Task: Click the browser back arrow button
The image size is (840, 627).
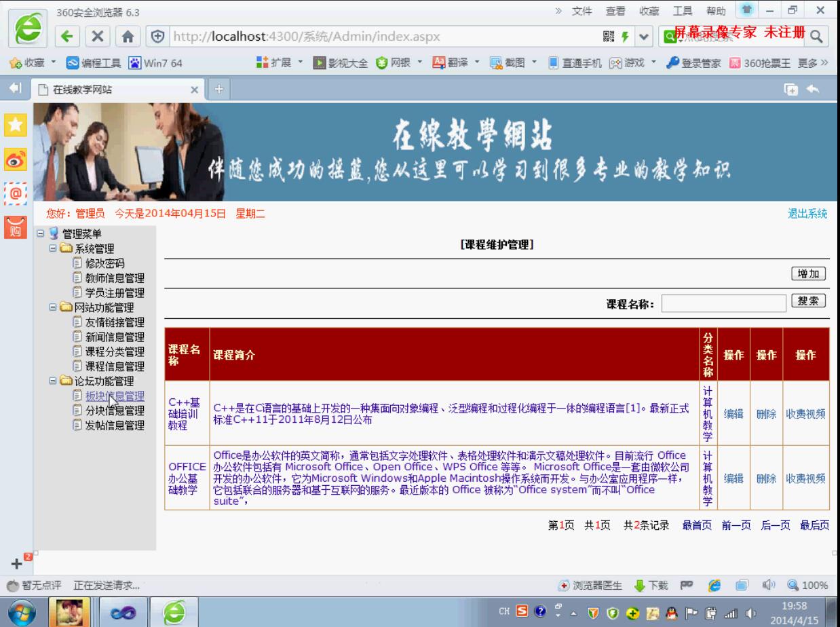Action: (67, 35)
